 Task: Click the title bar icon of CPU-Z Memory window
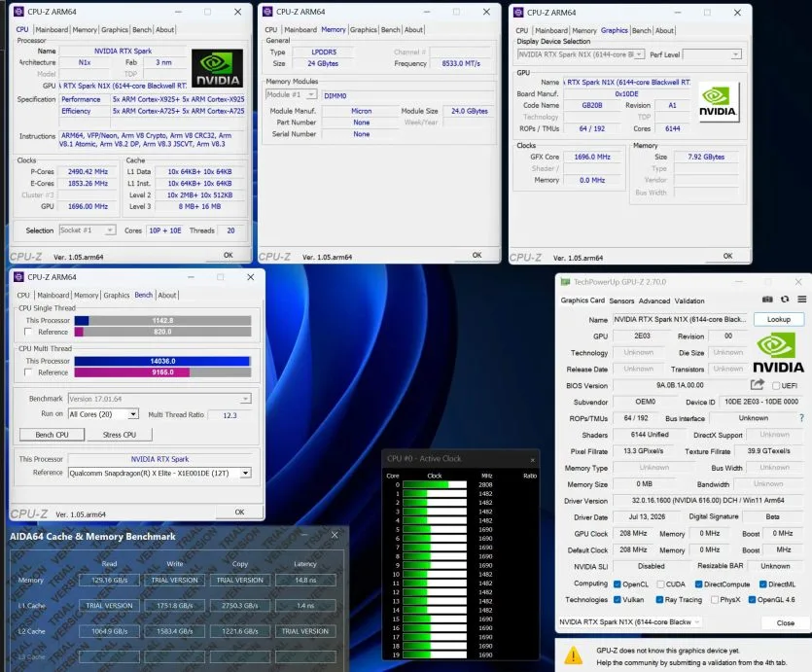tap(267, 12)
